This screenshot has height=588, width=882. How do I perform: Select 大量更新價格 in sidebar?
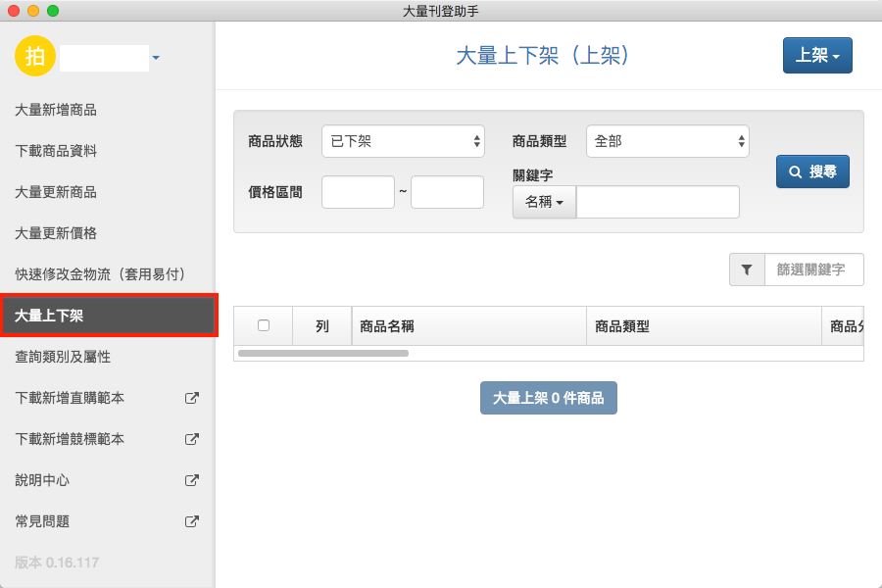(x=56, y=233)
